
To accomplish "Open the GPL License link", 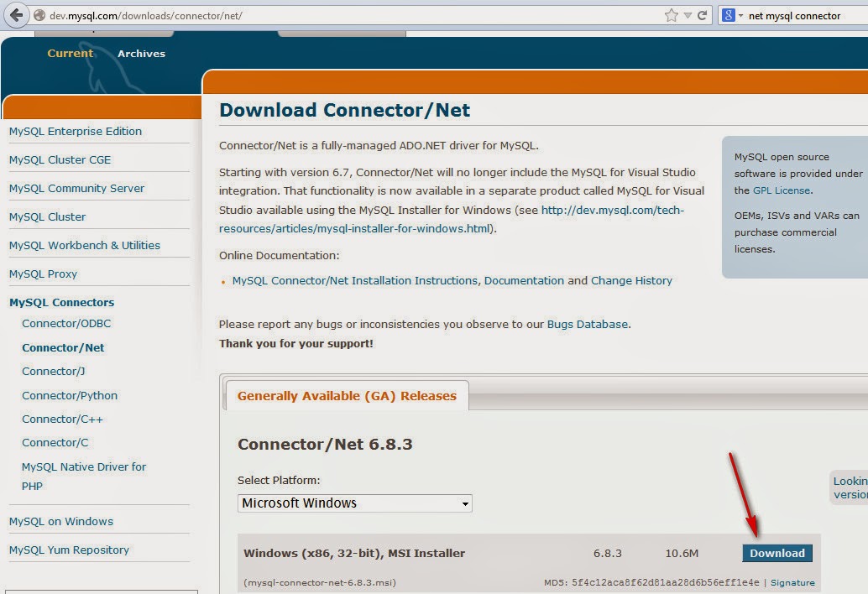I will click(782, 190).
